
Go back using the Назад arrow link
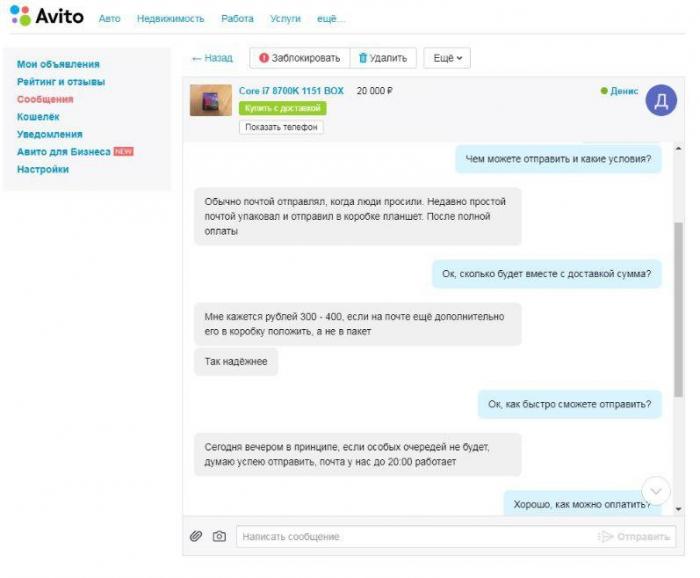(x=212, y=58)
